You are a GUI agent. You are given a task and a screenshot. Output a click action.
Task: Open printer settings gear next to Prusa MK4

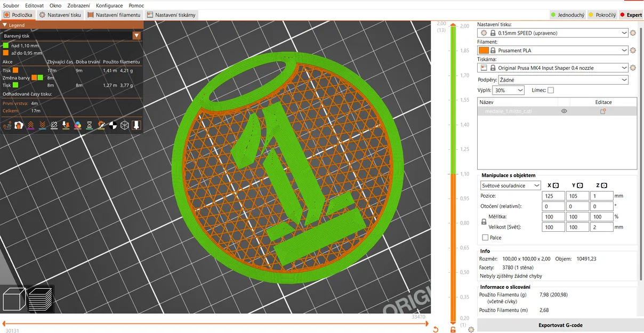(633, 68)
